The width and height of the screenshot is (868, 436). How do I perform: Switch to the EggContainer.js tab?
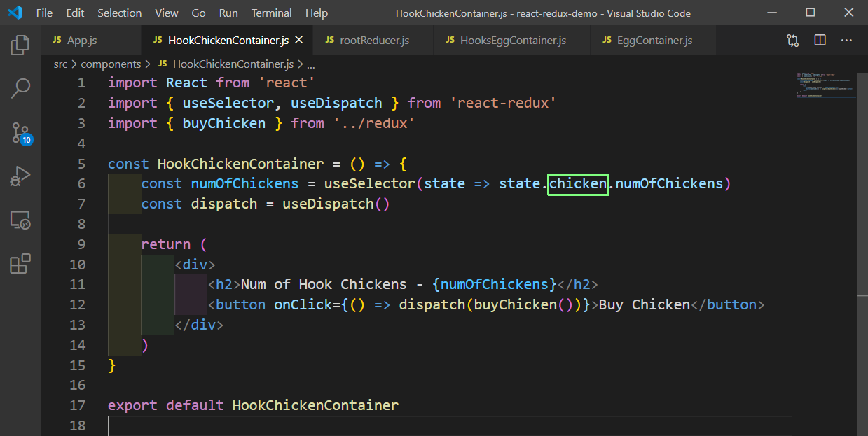click(654, 41)
